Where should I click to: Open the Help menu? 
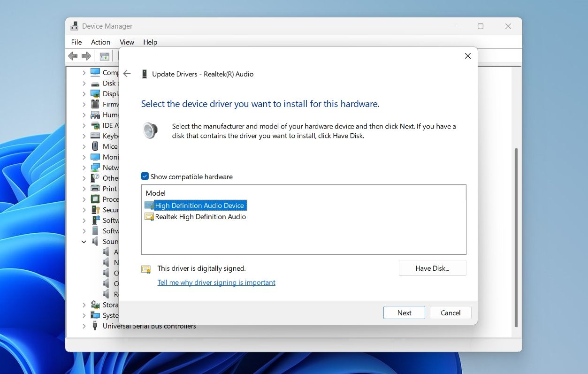pos(150,42)
